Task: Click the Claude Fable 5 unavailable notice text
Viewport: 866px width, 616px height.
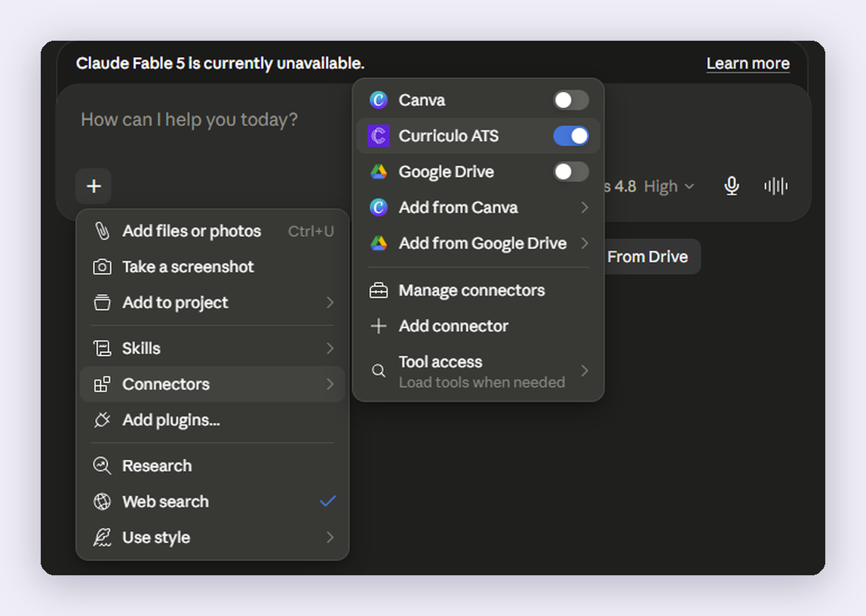Action: 220,63
